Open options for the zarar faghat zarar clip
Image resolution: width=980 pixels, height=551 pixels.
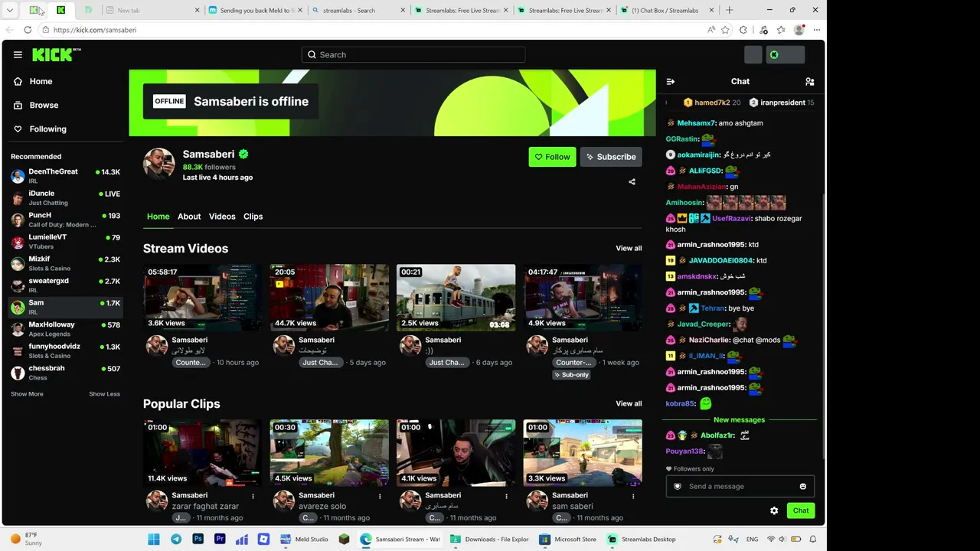coord(253,496)
